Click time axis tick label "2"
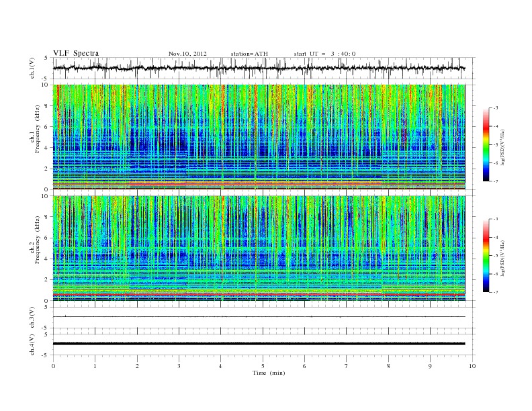This screenshot has width=532, height=411. [137, 366]
